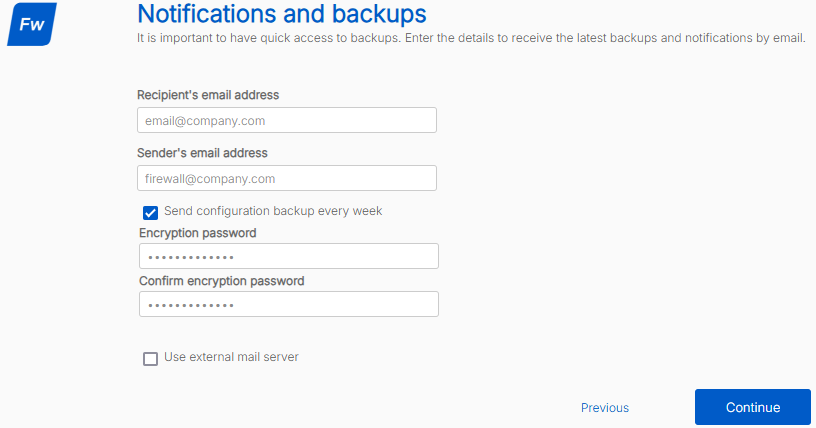Screen dimensions: 816x428
Task: Click the 'Send configuration backup every week' label
Action: tap(273, 211)
